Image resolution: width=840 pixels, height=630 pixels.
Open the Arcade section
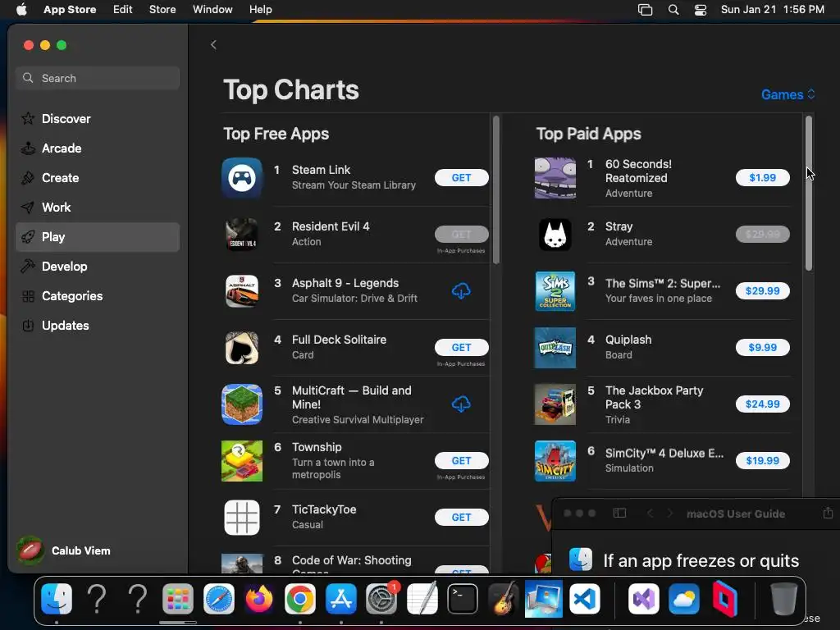pos(98,148)
